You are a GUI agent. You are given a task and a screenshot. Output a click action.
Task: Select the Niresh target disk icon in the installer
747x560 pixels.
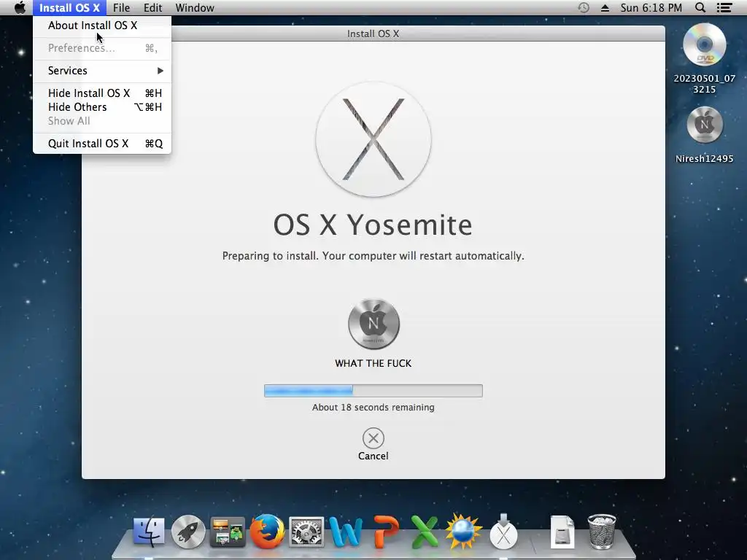pyautogui.click(x=374, y=324)
